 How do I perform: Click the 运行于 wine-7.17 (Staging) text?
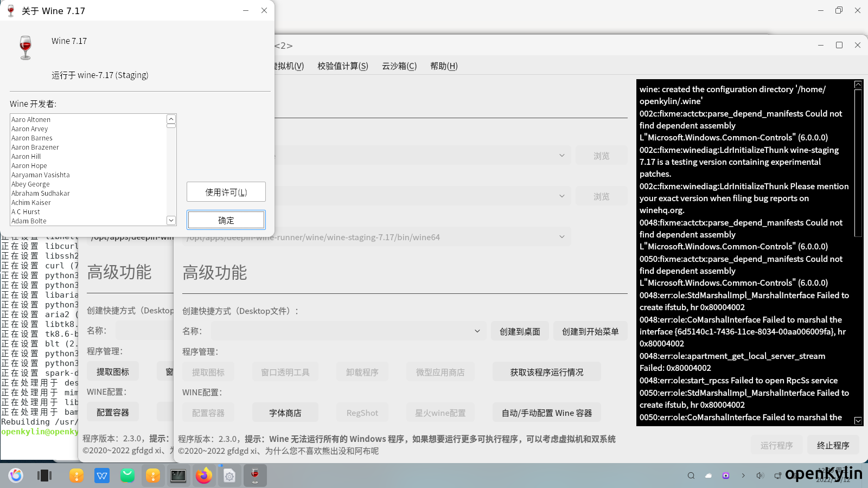point(100,75)
